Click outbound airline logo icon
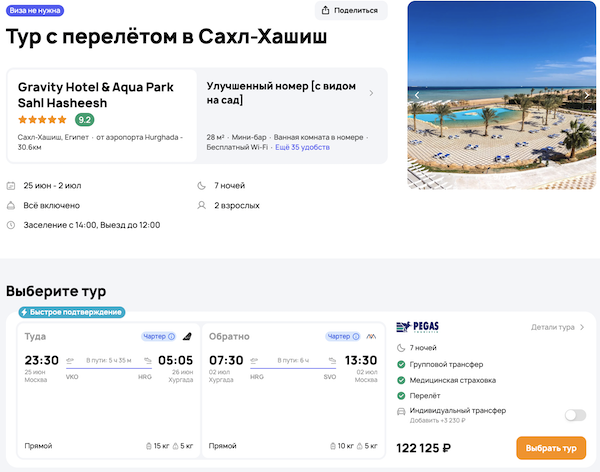 (186, 336)
